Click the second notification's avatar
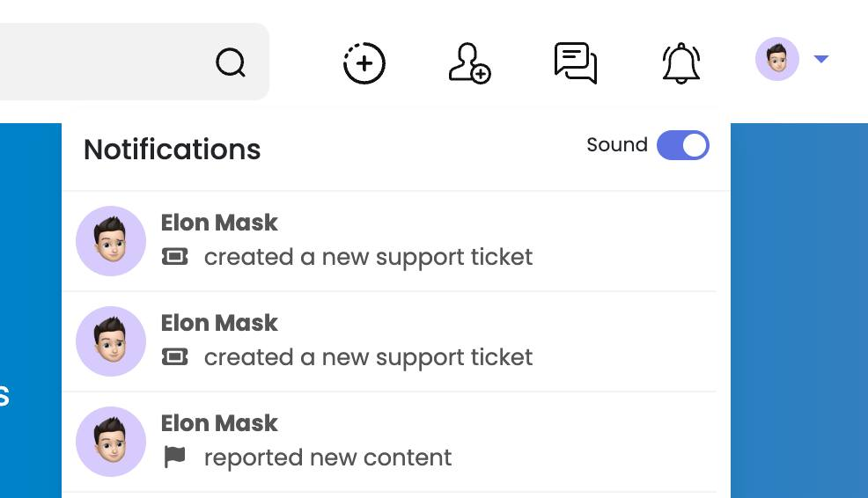 [x=111, y=341]
